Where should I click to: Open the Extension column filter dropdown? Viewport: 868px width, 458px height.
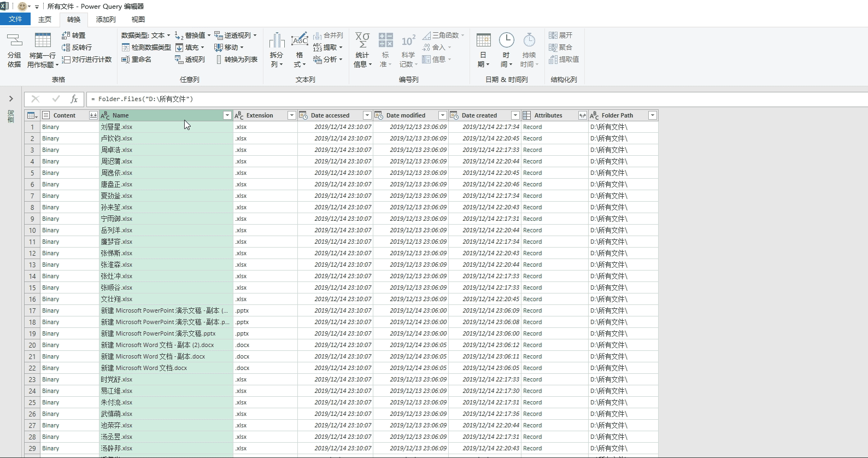(x=292, y=115)
